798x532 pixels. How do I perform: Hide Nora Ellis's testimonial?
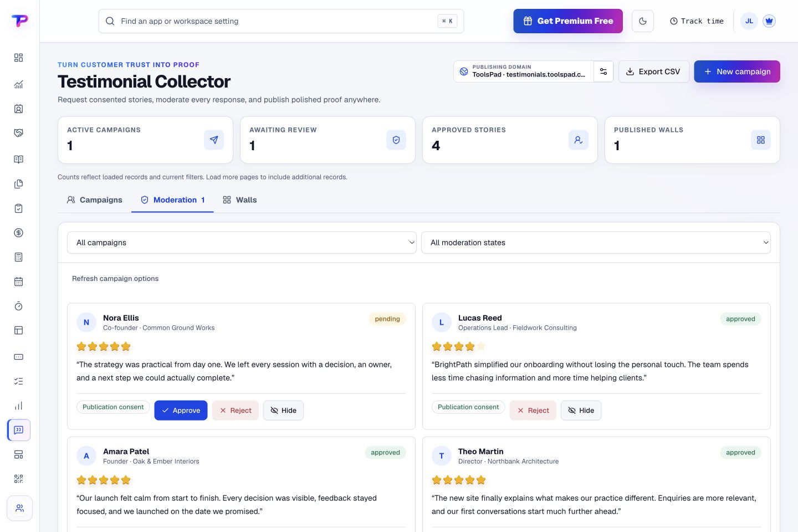point(283,410)
